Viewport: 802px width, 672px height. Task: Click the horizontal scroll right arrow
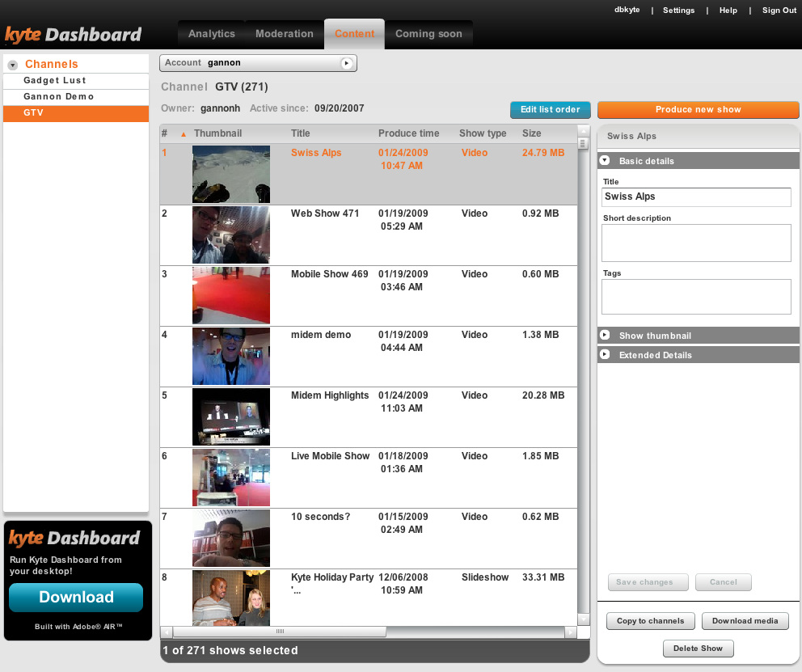tap(571, 632)
